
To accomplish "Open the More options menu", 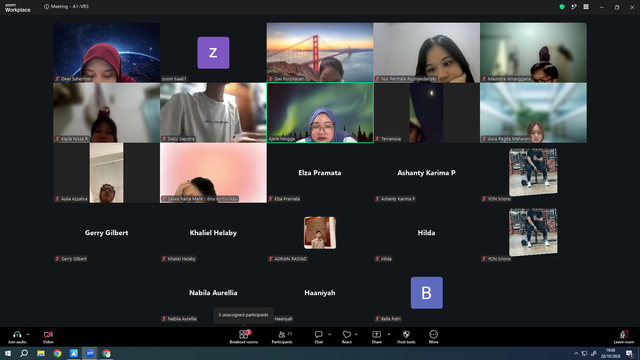I will point(433,337).
